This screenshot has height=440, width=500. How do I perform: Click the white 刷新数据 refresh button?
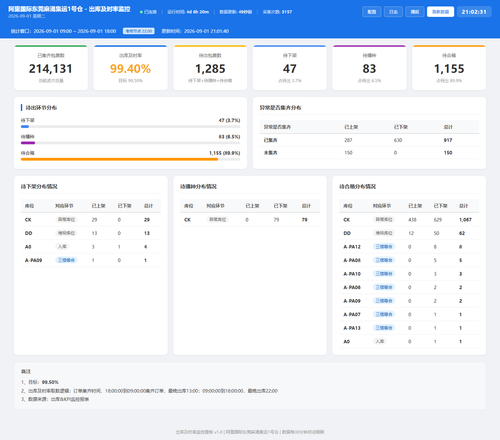(440, 12)
